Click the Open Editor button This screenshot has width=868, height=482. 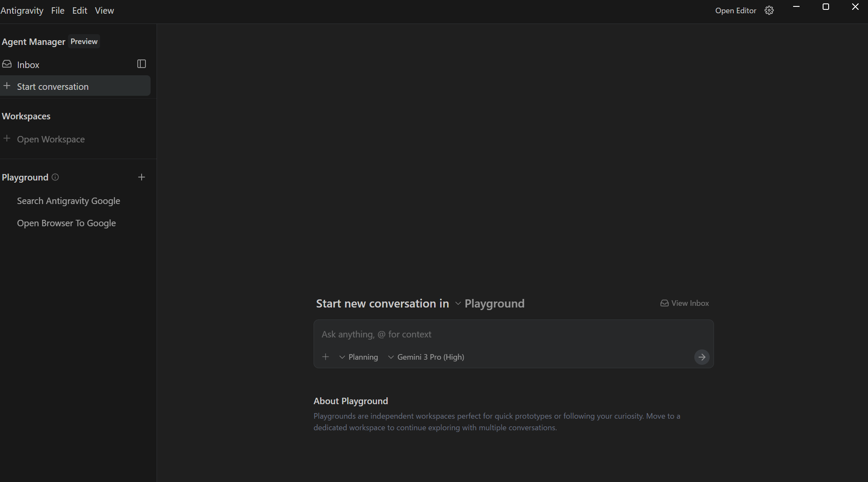[x=735, y=11]
